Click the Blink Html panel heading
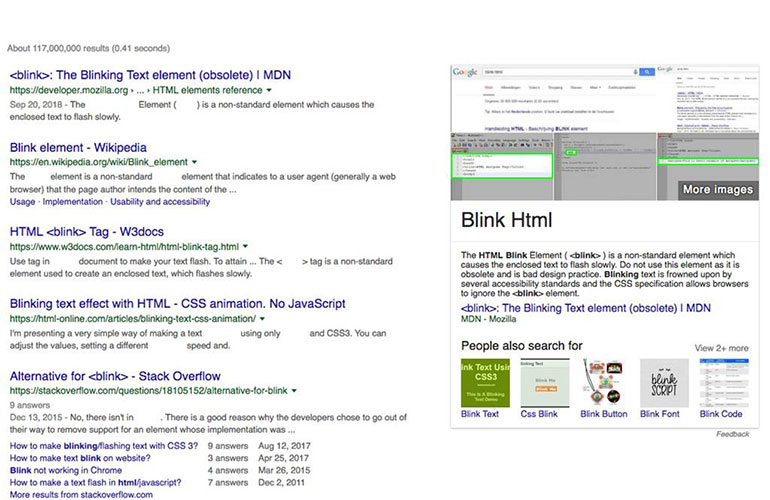Viewport: 770px width, 500px height. pos(507,220)
